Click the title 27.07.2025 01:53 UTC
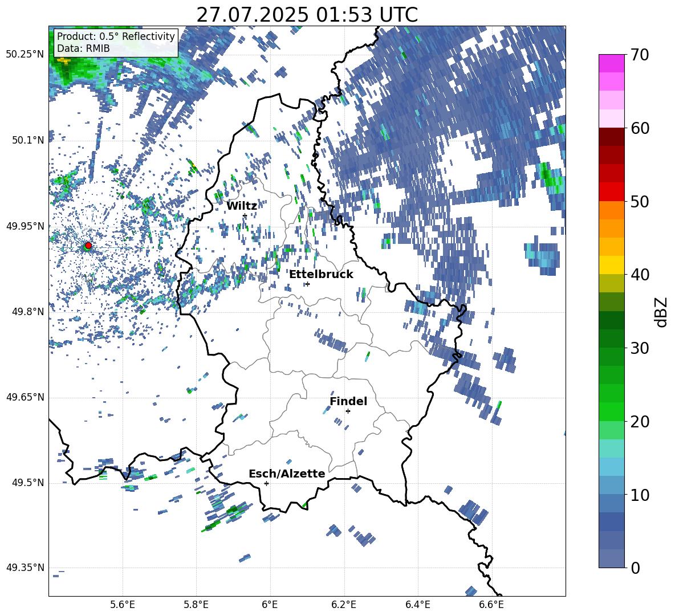The image size is (675, 616). pos(307,15)
